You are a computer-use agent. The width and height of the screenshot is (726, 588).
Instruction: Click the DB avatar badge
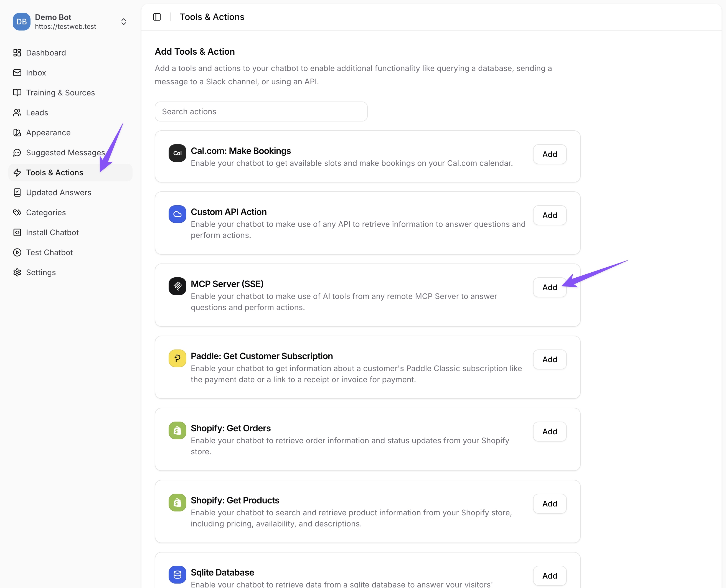(x=21, y=22)
